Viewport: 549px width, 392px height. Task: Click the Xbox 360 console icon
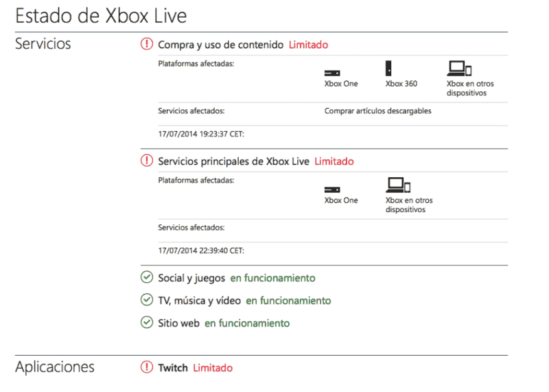coord(388,68)
